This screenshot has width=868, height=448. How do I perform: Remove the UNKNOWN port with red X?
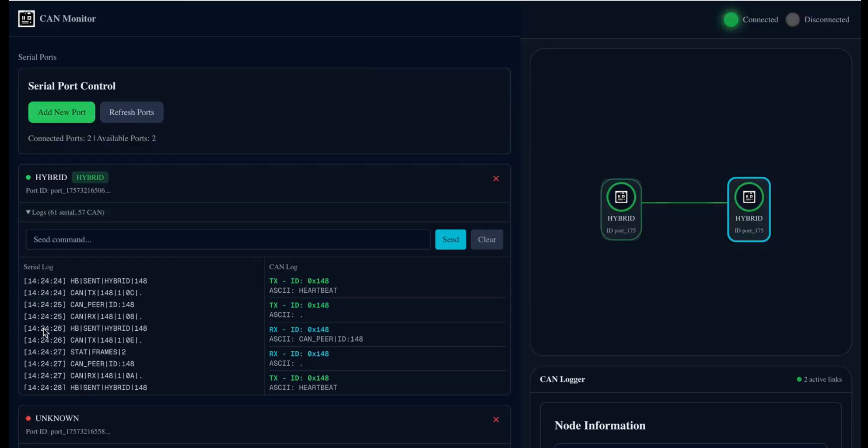496,420
